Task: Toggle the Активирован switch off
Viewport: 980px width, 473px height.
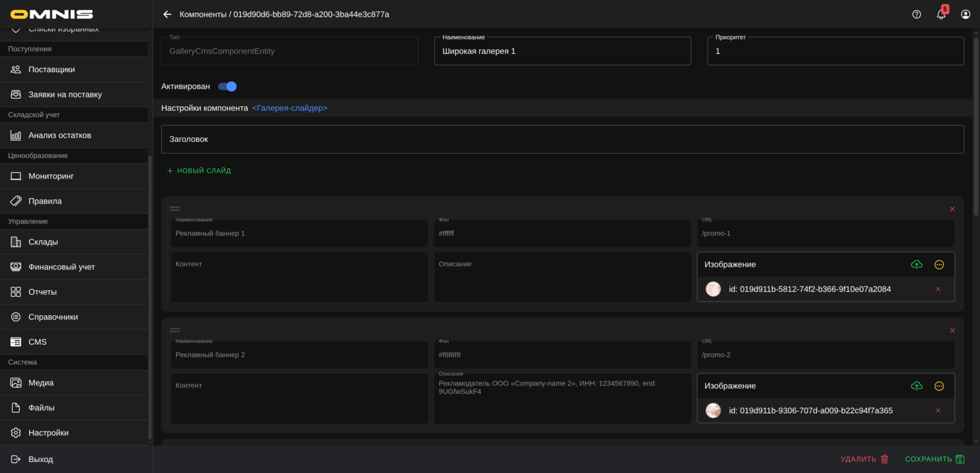Action: click(227, 86)
